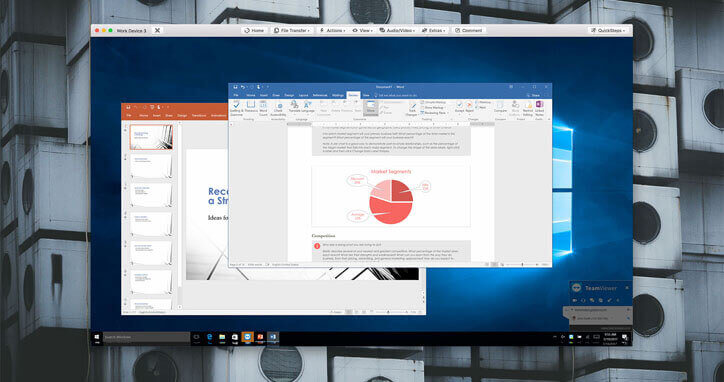
Task: Open the Audio/Video dropdown
Action: tap(398, 30)
